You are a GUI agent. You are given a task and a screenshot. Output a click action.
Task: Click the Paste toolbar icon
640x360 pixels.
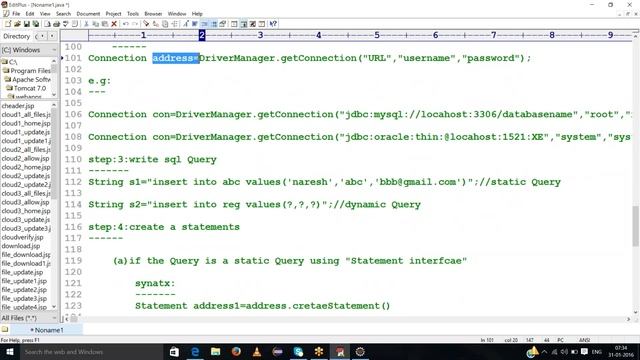point(105,24)
